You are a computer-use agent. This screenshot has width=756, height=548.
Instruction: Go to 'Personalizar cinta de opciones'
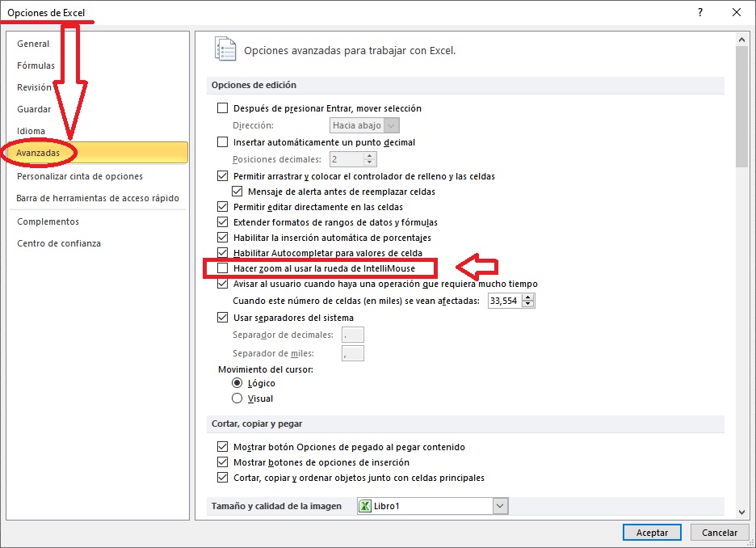coord(80,176)
